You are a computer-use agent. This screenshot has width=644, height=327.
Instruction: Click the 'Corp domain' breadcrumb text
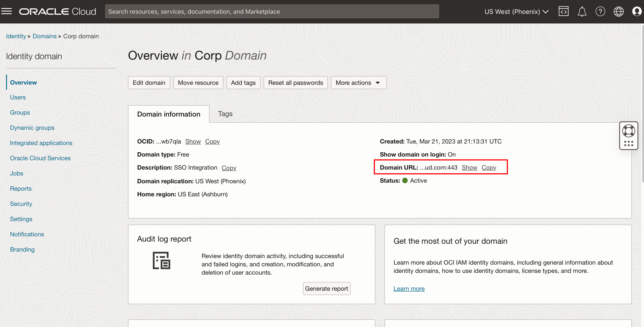81,36
